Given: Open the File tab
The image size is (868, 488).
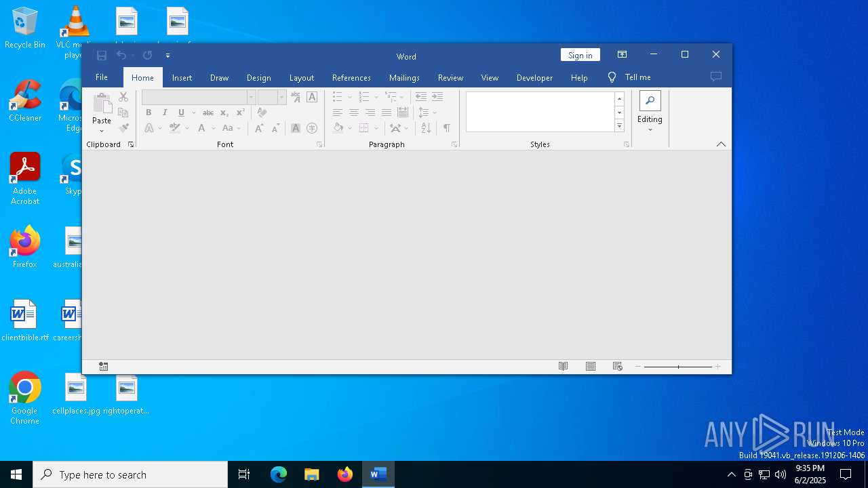Looking at the screenshot, I should (x=102, y=77).
